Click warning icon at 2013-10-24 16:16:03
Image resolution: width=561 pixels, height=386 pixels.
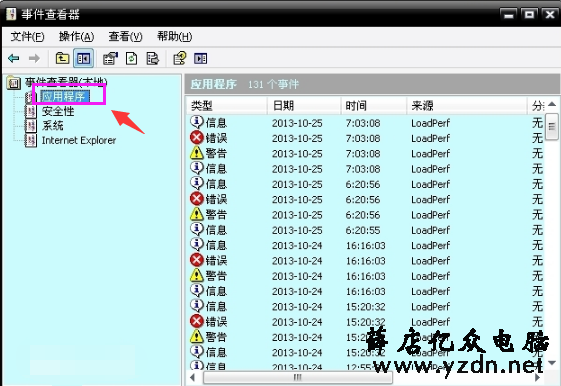point(197,275)
